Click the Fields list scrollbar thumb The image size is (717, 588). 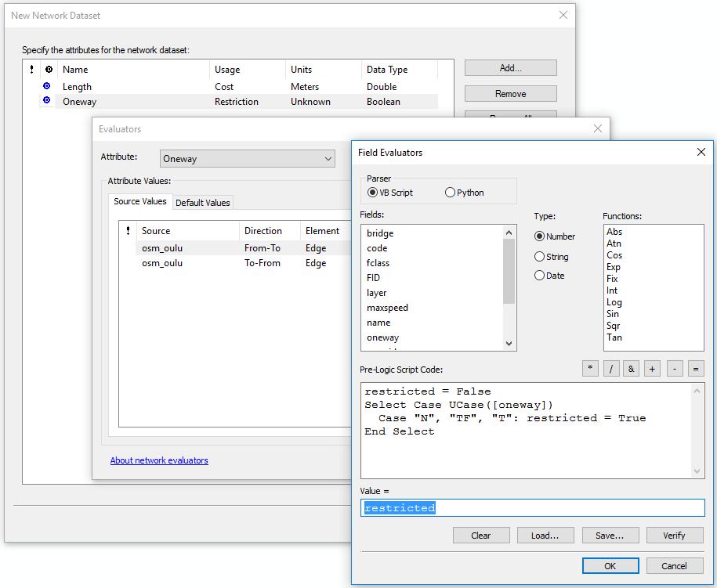(x=509, y=272)
